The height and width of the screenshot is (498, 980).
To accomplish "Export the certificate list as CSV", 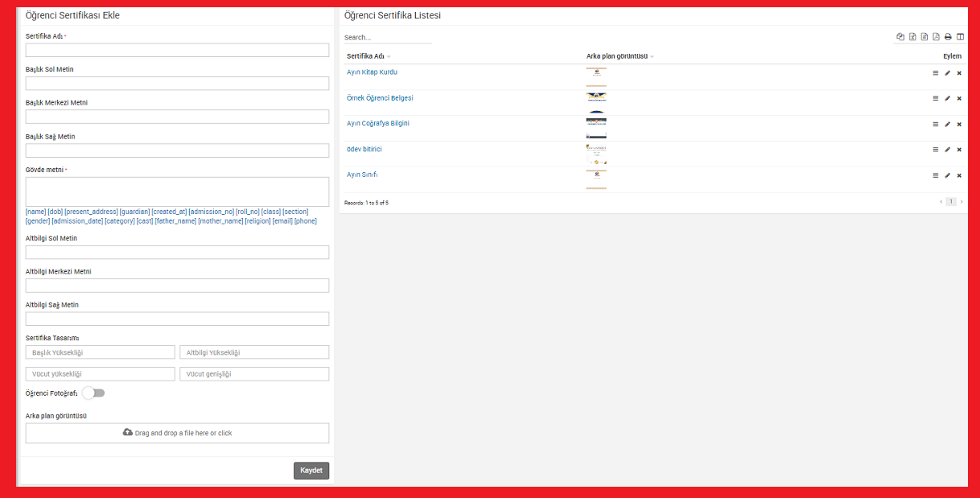I will tap(924, 37).
